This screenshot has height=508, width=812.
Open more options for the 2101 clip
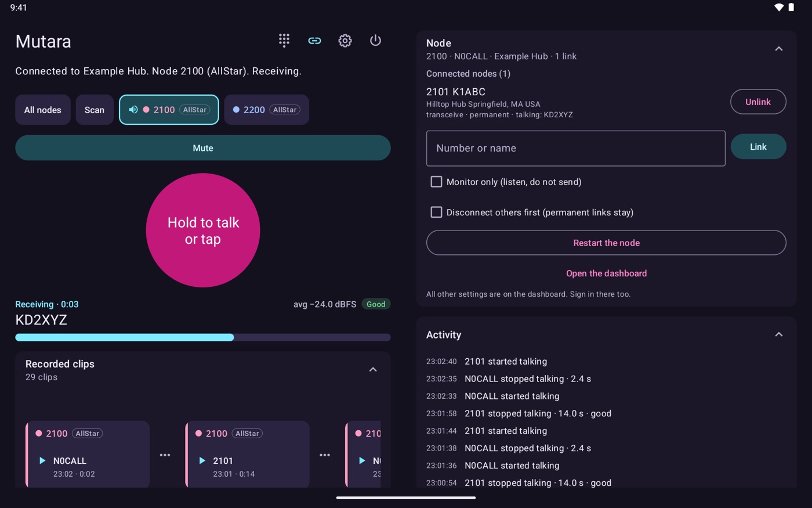pyautogui.click(x=325, y=455)
